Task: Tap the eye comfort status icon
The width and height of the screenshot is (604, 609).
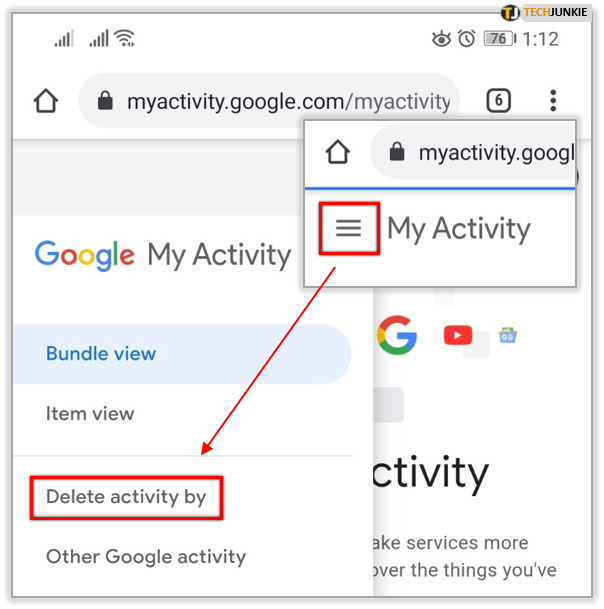Action: tap(441, 39)
